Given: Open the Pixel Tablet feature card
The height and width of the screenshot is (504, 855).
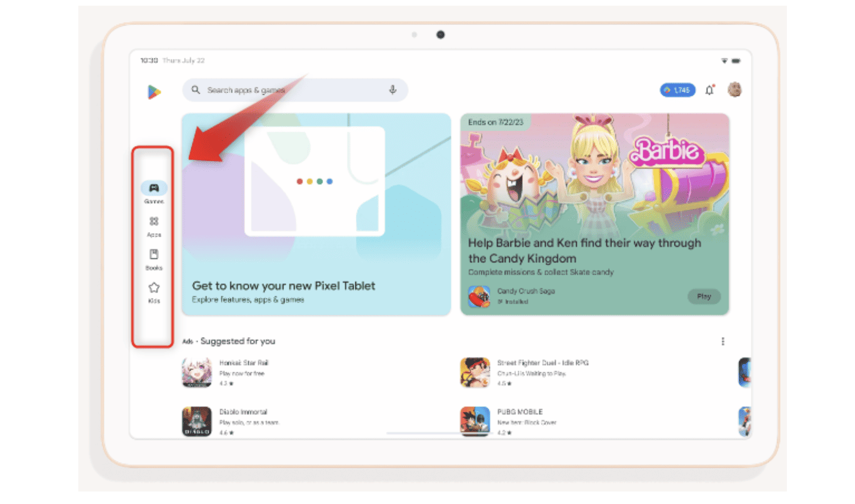Looking at the screenshot, I should (316, 214).
